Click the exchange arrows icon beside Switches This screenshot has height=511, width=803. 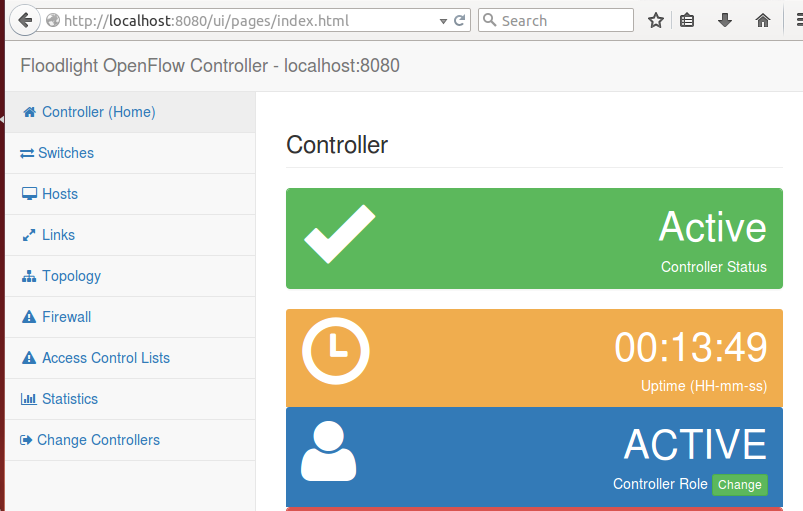point(27,153)
